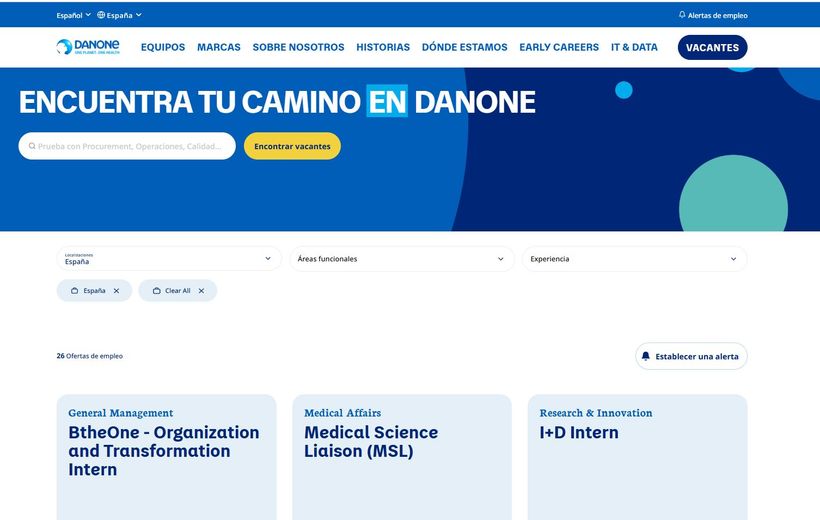Image resolution: width=820 pixels, height=520 pixels.
Task: Go to SOBRE NOSOTROS
Action: [x=298, y=47]
